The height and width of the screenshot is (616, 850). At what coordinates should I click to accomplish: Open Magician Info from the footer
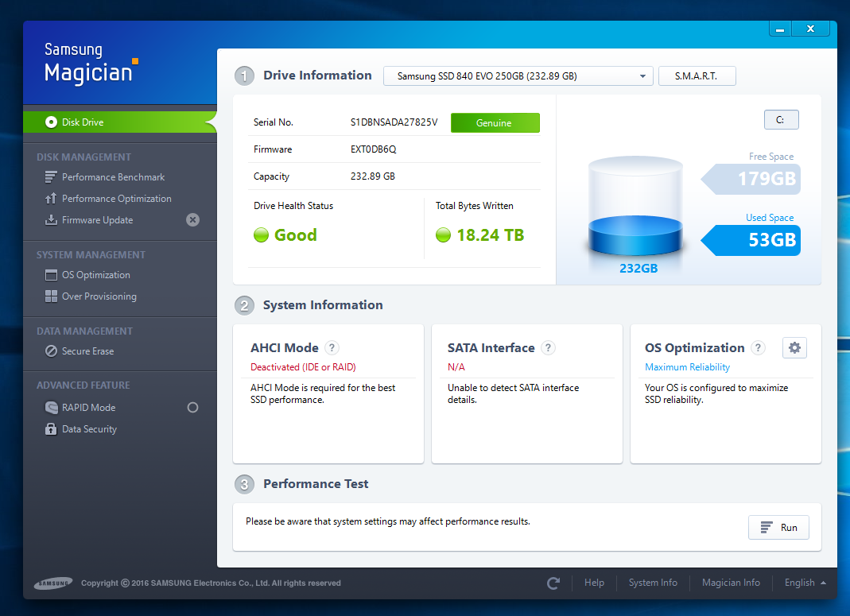(x=731, y=583)
